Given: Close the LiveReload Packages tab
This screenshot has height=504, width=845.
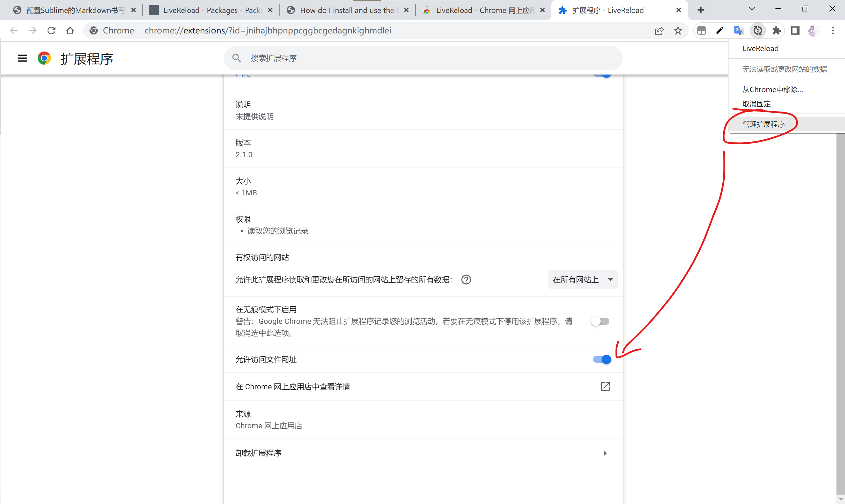Looking at the screenshot, I should [270, 10].
